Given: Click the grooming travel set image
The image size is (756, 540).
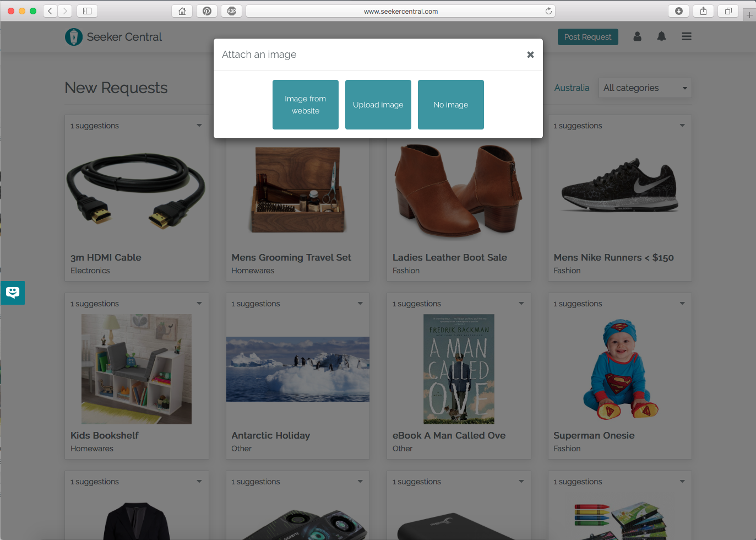Looking at the screenshot, I should 298,190.
